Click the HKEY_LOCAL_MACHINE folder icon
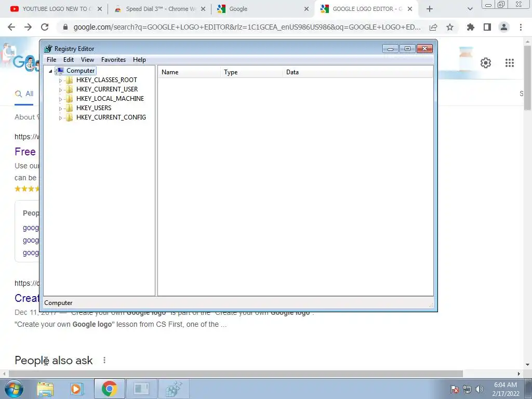Image resolution: width=532 pixels, height=399 pixels. pos(69,99)
